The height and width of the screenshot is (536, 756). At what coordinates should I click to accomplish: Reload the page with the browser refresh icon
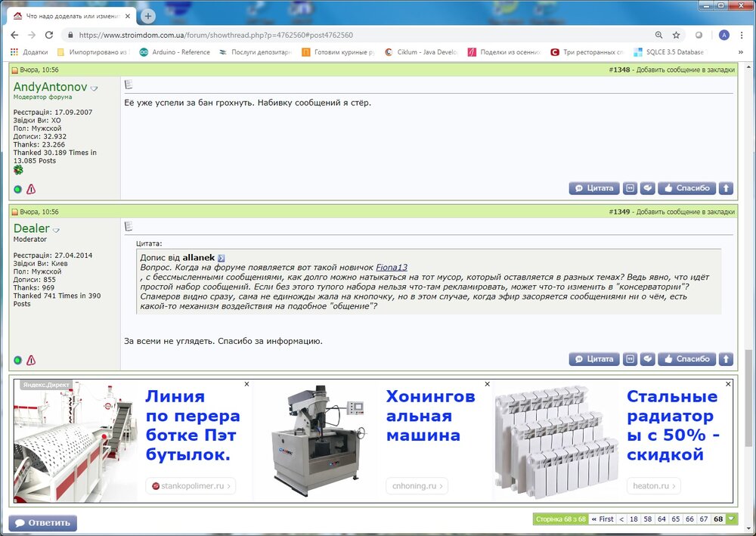[x=49, y=34]
